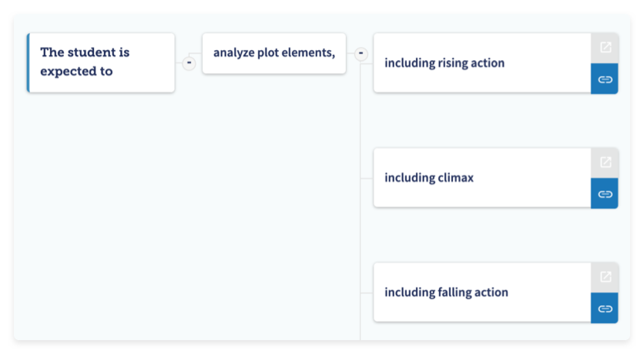
Task: Click link icon on 'including falling action'
Action: click(x=605, y=308)
